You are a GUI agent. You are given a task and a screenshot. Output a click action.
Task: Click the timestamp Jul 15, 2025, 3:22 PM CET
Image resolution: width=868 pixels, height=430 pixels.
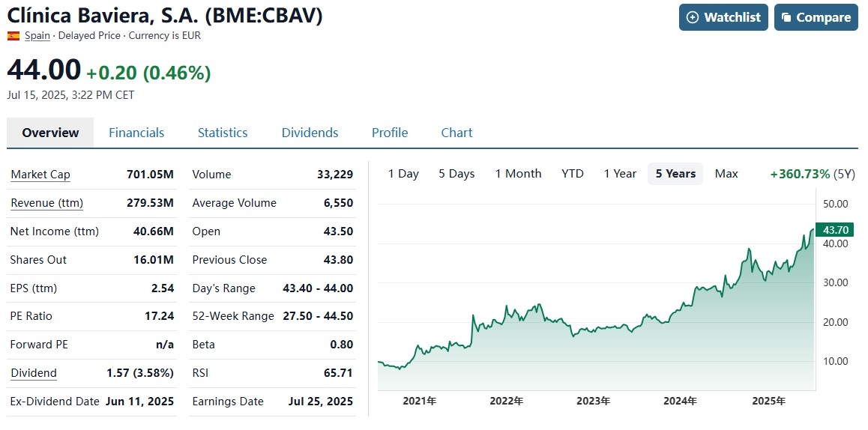(71, 95)
